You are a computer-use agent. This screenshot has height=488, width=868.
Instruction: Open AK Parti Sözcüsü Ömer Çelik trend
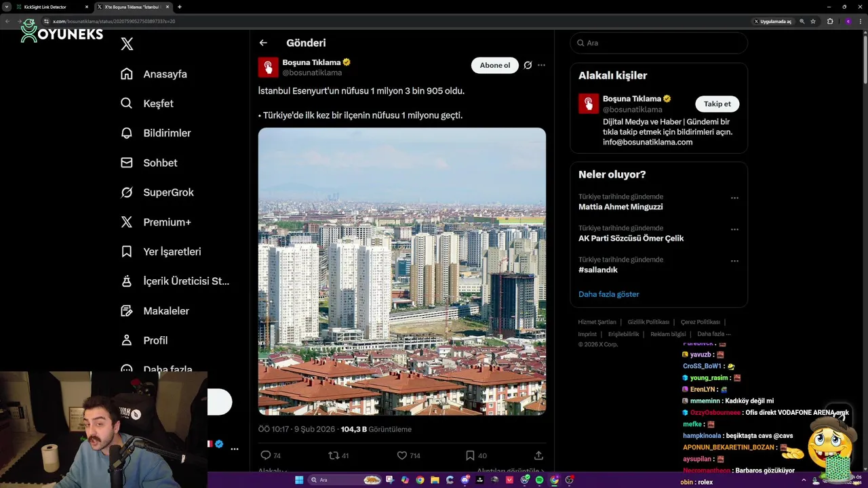631,238
